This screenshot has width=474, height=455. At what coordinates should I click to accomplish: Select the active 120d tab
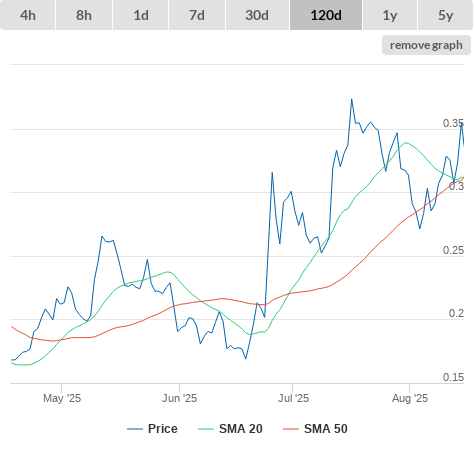click(x=326, y=15)
